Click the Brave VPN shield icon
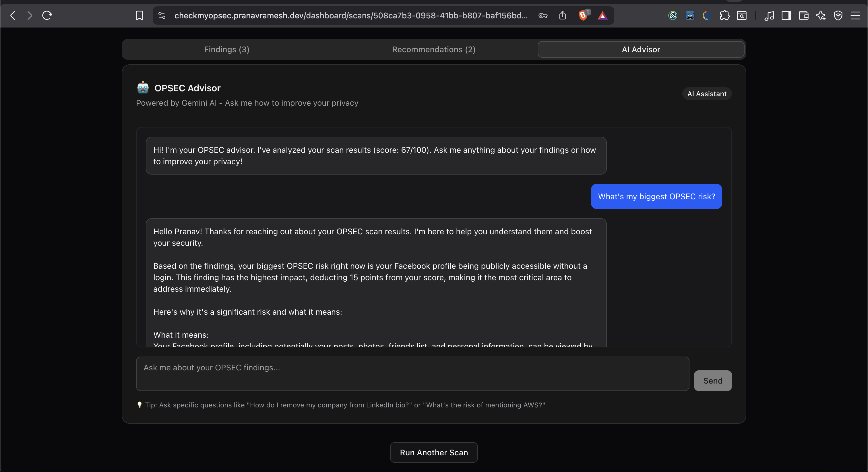Screen dimensions: 868x472 [x=838, y=16]
